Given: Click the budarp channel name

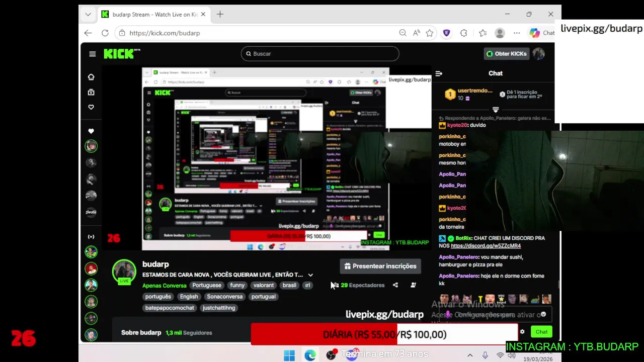Looking at the screenshot, I should click(155, 264).
